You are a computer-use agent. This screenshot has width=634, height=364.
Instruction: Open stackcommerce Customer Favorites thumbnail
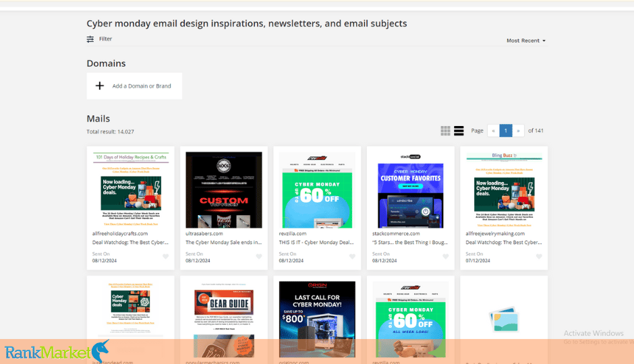click(x=410, y=190)
